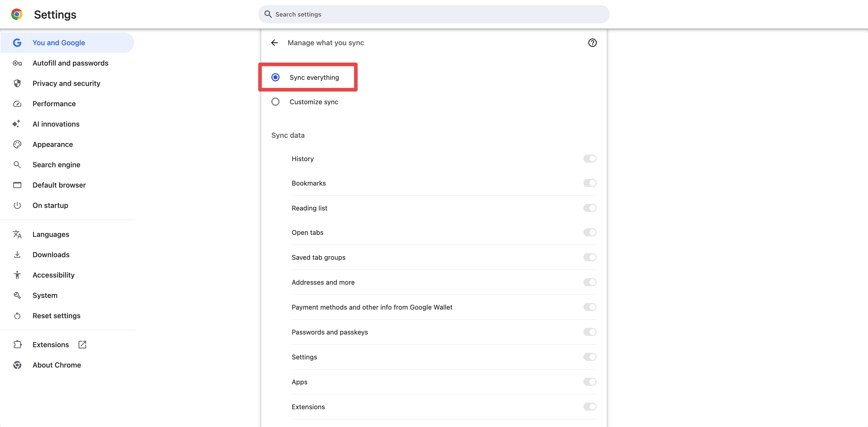The width and height of the screenshot is (868, 427).
Task: Toggle the History sync switch
Action: pyautogui.click(x=590, y=159)
